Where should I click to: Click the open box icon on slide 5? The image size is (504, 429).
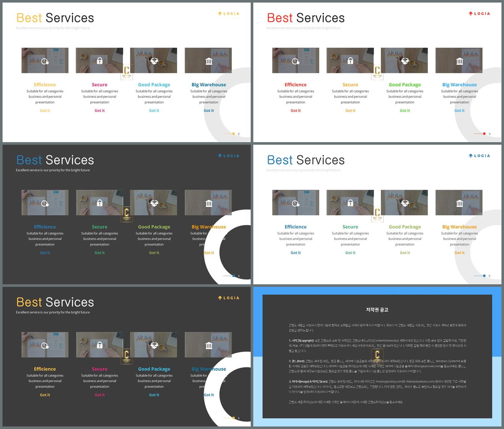(x=405, y=203)
